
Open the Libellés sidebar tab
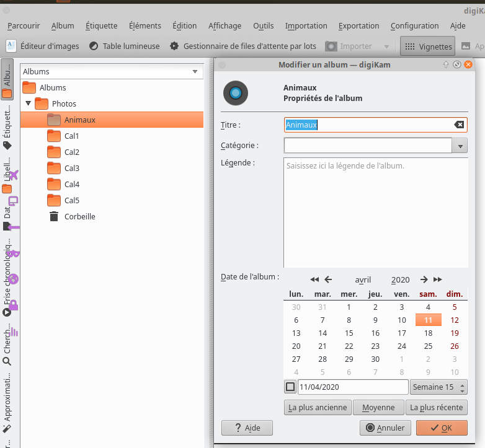(7, 174)
